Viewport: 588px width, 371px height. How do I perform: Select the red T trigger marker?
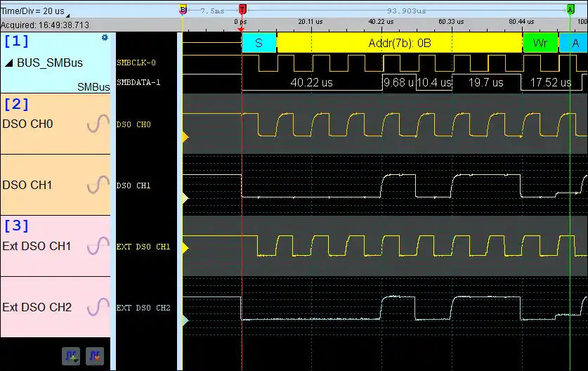click(242, 9)
